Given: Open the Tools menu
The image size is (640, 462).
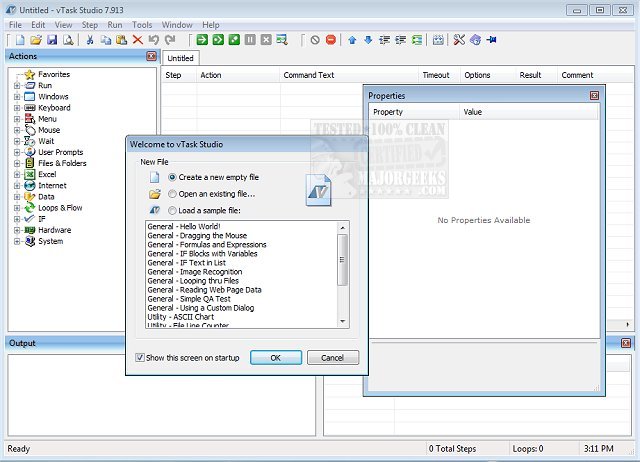Looking at the screenshot, I should (142, 24).
